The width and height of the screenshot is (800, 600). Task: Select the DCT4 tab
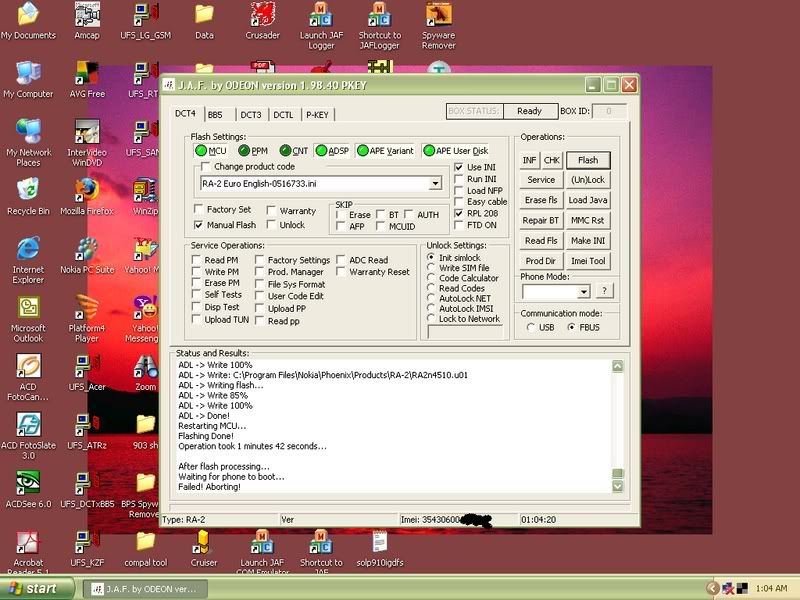point(185,113)
